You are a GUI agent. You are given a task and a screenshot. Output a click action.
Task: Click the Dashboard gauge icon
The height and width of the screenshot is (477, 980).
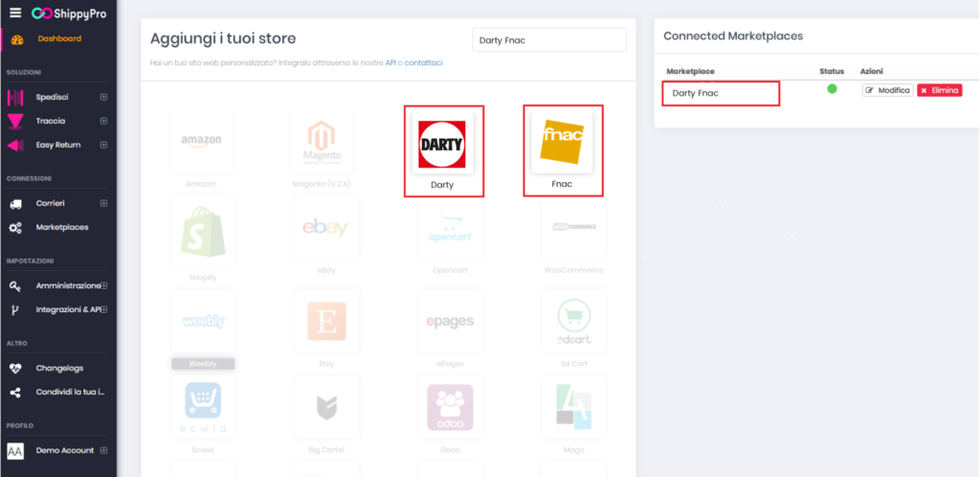pyautogui.click(x=17, y=39)
